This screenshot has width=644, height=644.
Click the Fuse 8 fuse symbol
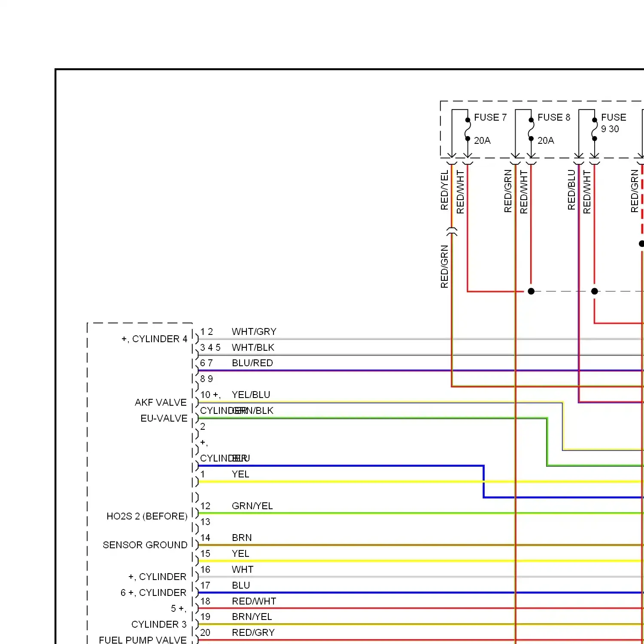pyautogui.click(x=531, y=129)
